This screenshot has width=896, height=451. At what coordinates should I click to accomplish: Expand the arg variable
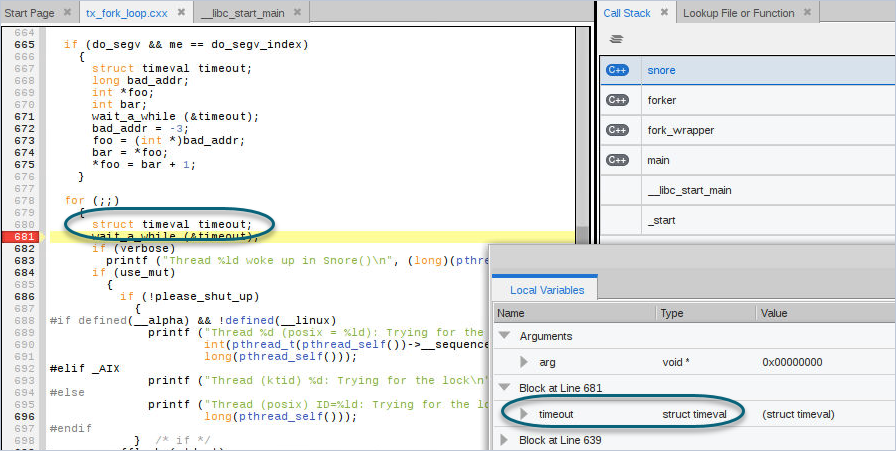524,362
